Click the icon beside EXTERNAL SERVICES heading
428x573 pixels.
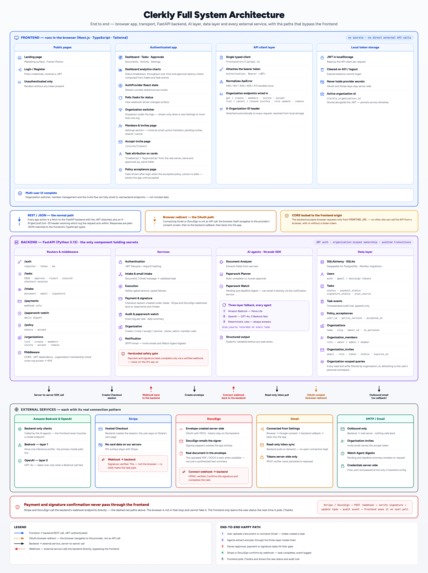pyautogui.click(x=16, y=410)
